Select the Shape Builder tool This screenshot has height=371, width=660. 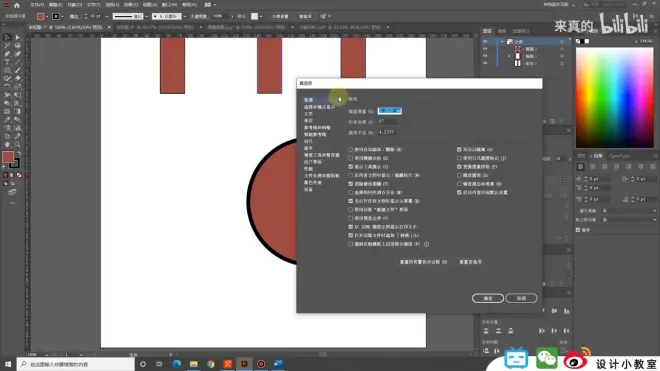[x=7, y=103]
